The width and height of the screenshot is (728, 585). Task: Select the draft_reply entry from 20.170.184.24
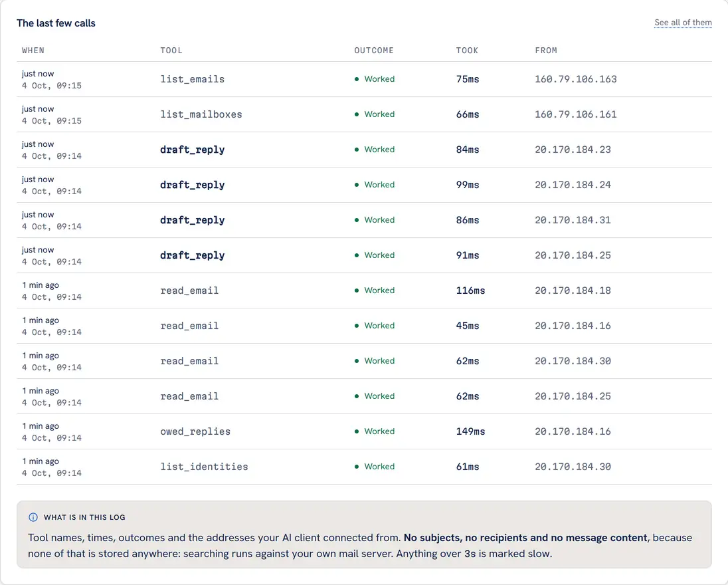click(x=192, y=185)
